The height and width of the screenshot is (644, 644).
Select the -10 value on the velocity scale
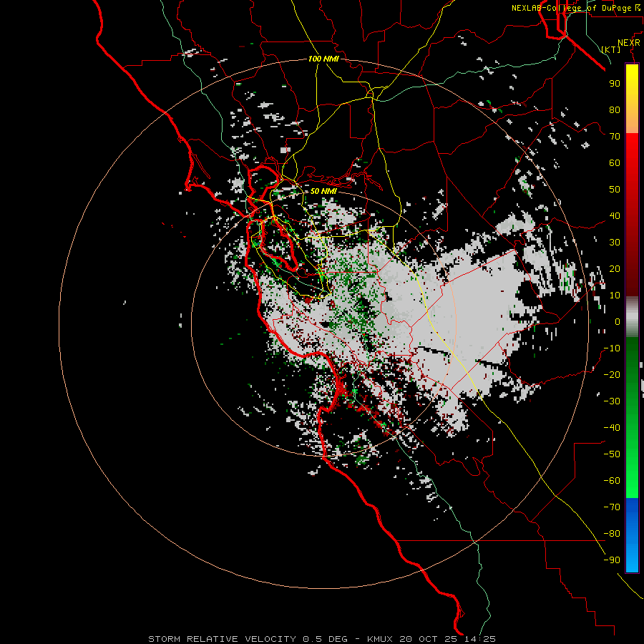coord(612,348)
